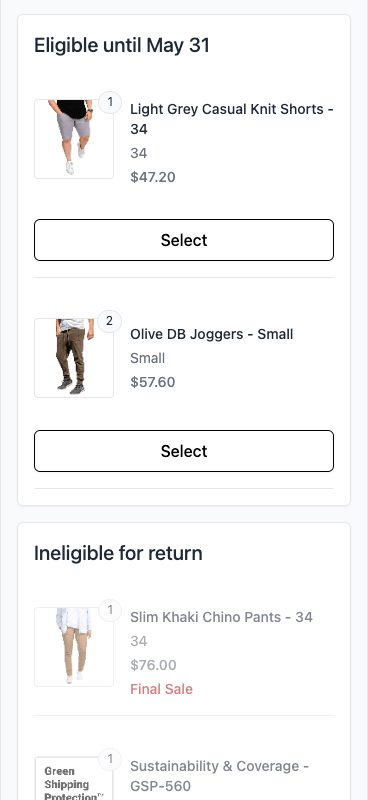Image resolution: width=368 pixels, height=800 pixels.
Task: Click the red Final Sale label
Action: click(161, 689)
